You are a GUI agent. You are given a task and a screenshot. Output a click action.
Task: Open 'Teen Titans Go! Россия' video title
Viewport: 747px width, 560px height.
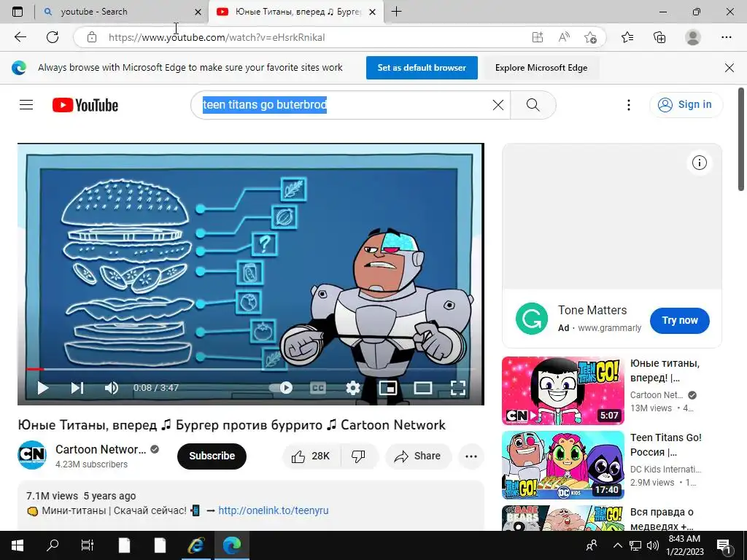point(665,445)
